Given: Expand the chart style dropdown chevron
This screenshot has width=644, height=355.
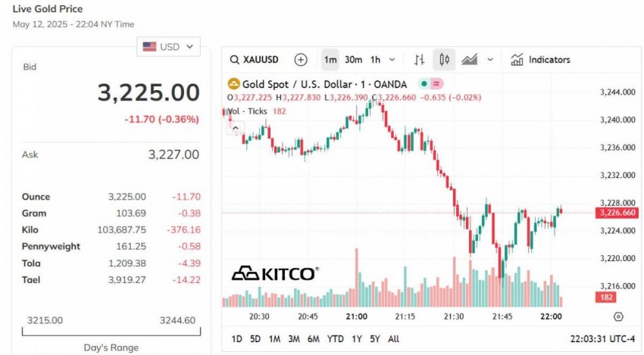Looking at the screenshot, I should click(490, 60).
